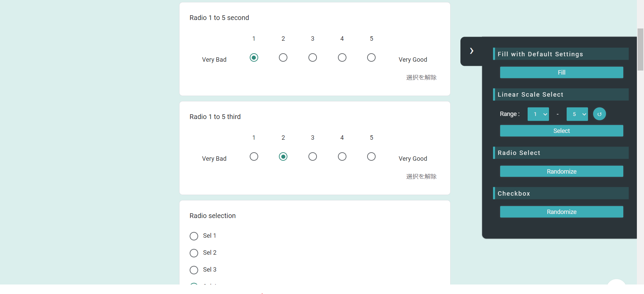The image size is (644, 294).
Task: Open the range maximum dropdown showing 5
Action: pos(577,114)
